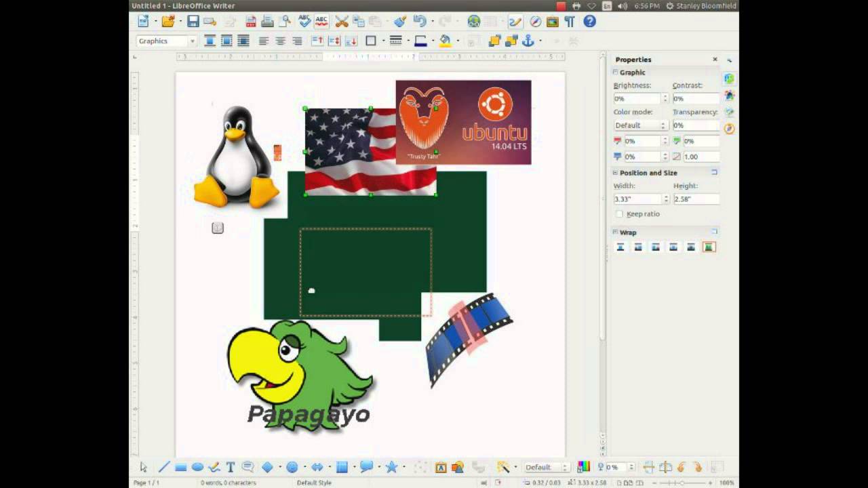Screen dimensions: 868x488
Task: Click the Bring to Front icon
Action: click(495, 41)
